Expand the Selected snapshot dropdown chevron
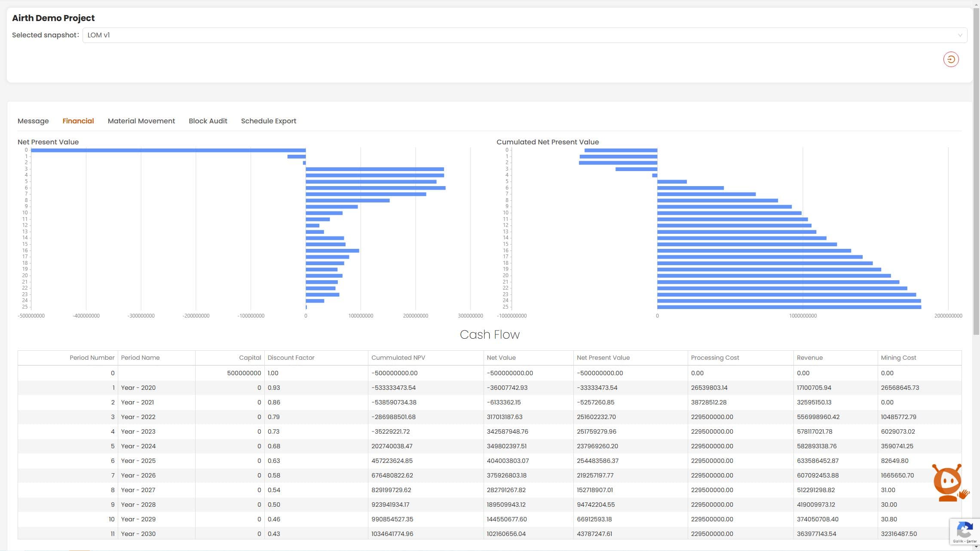This screenshot has height=551, width=980. click(960, 35)
